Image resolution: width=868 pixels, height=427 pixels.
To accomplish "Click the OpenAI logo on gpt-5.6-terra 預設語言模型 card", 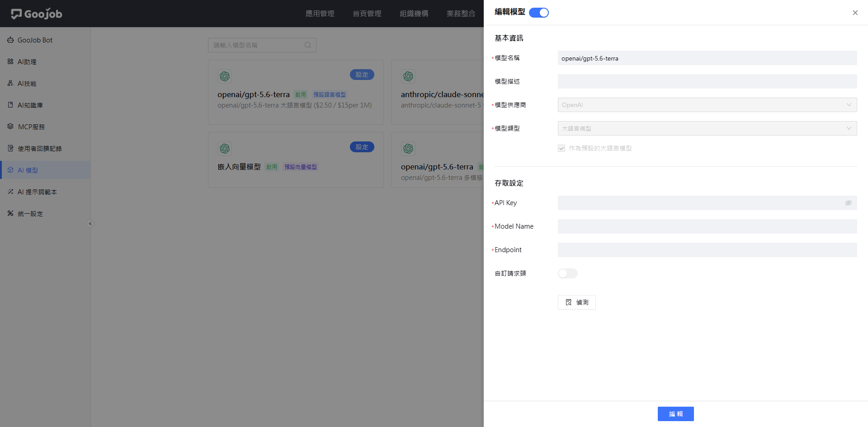I will (225, 76).
